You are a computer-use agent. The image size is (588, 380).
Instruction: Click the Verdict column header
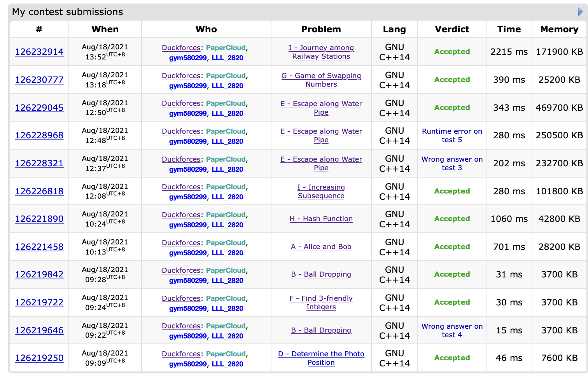[x=452, y=29]
